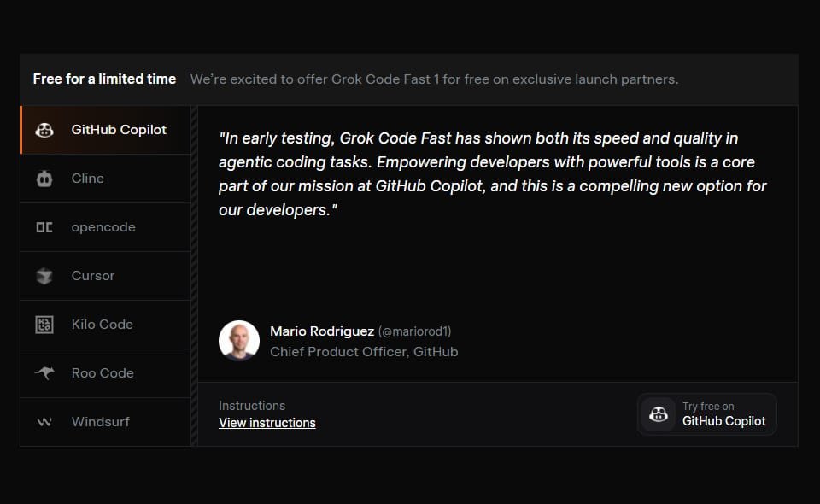Click Try free on GitHub Copilot button
The height and width of the screenshot is (504, 820).
(x=707, y=414)
